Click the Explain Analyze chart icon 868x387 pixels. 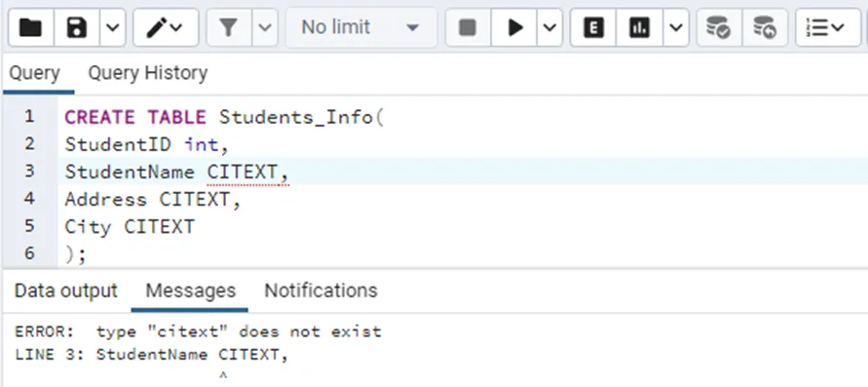click(640, 27)
